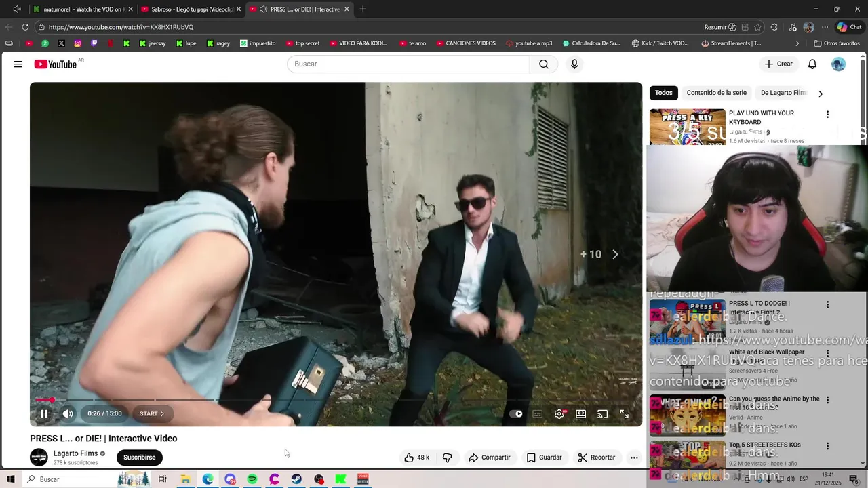Click the Compartir share button

tap(490, 457)
